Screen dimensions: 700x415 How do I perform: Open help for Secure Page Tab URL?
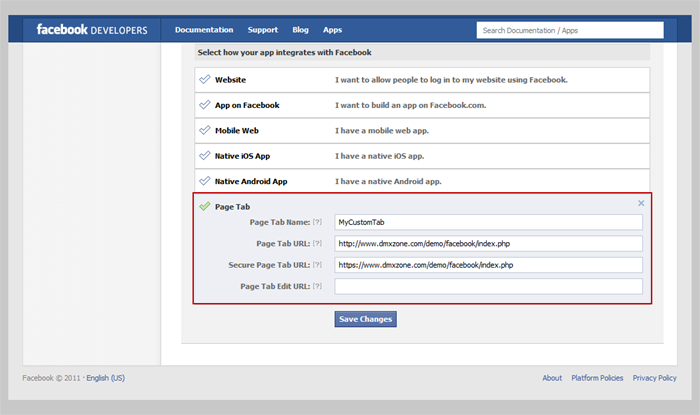317,265
